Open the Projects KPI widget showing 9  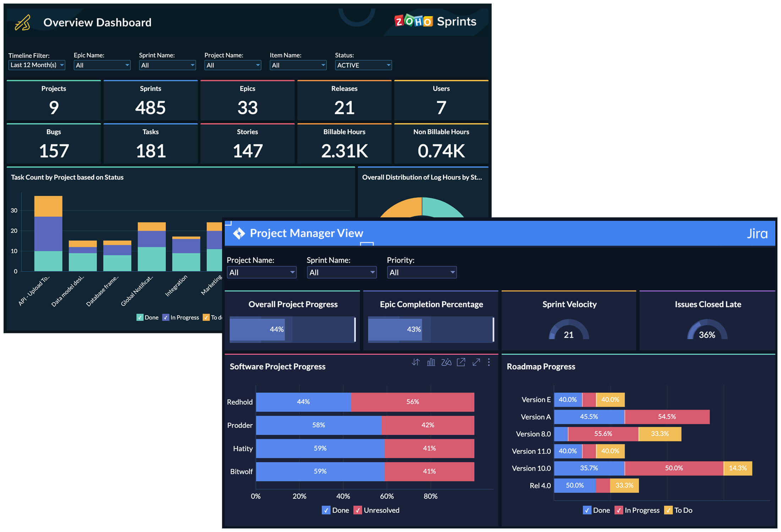(53, 100)
